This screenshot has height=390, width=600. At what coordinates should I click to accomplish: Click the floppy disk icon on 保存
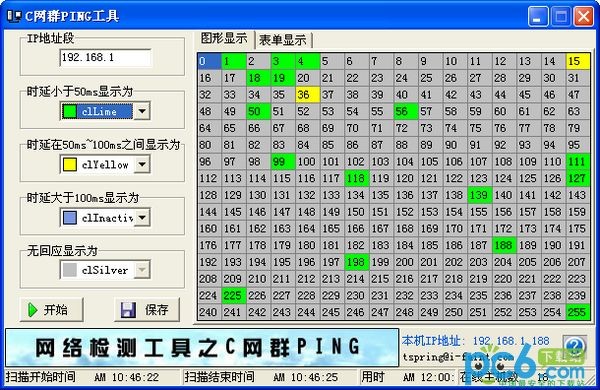[129, 310]
